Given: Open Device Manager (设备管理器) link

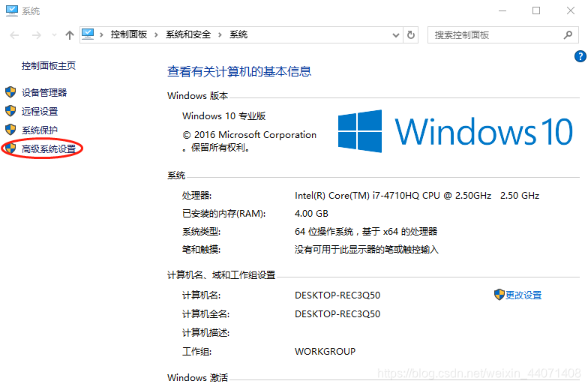Looking at the screenshot, I should (43, 93).
